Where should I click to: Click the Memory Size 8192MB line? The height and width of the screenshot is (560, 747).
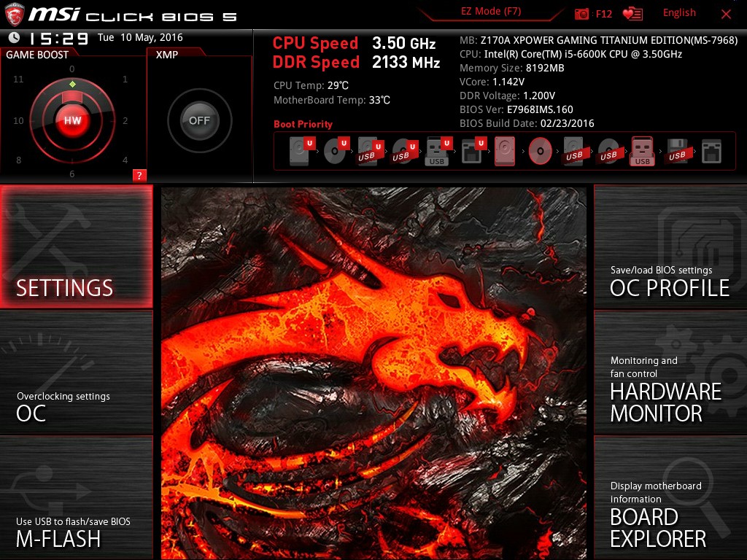point(511,68)
